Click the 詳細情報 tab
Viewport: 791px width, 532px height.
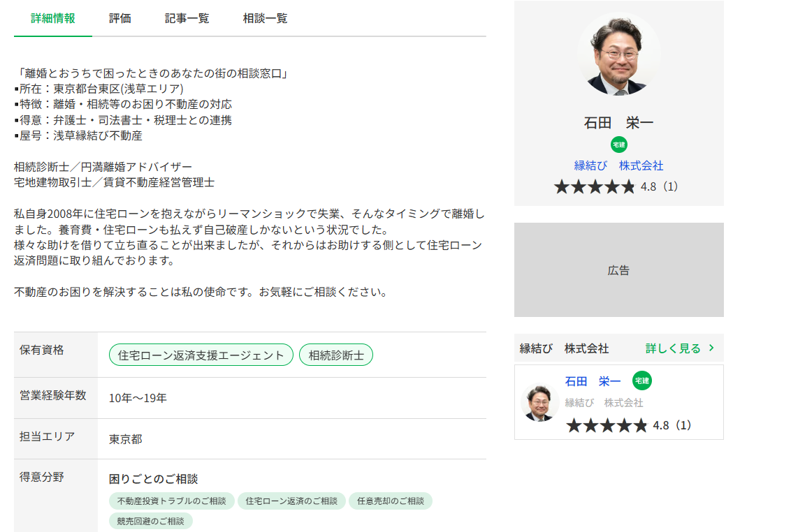coord(53,18)
